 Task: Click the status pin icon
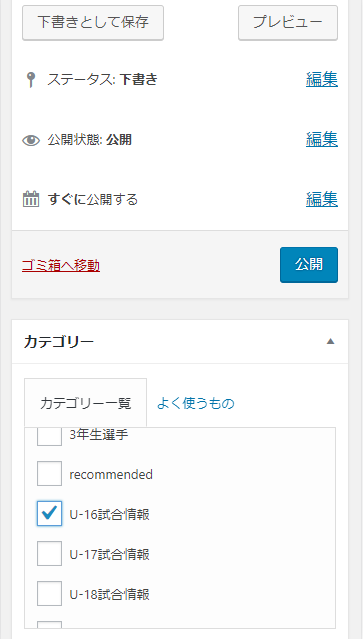31,80
